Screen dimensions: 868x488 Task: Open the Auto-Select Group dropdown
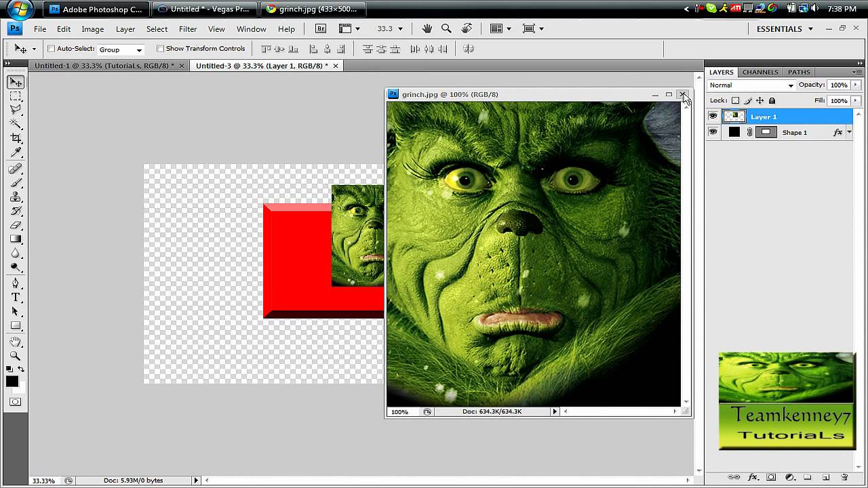pyautogui.click(x=121, y=49)
